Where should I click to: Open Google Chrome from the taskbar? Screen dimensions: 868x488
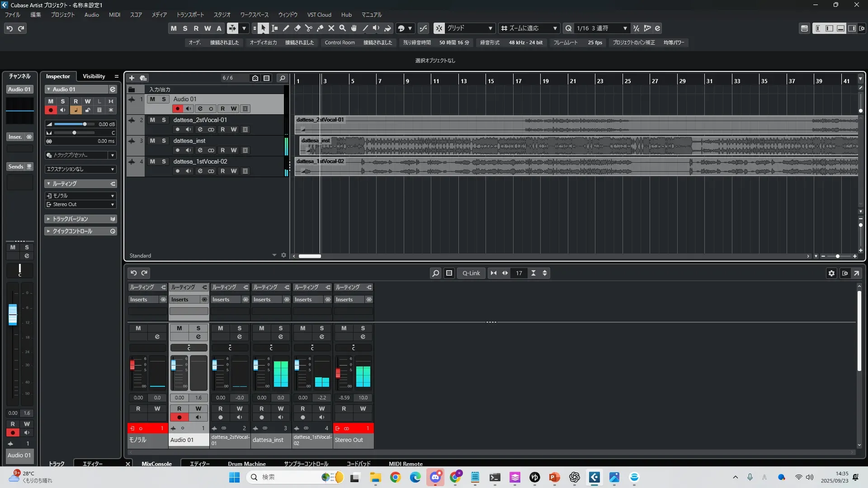click(x=395, y=478)
